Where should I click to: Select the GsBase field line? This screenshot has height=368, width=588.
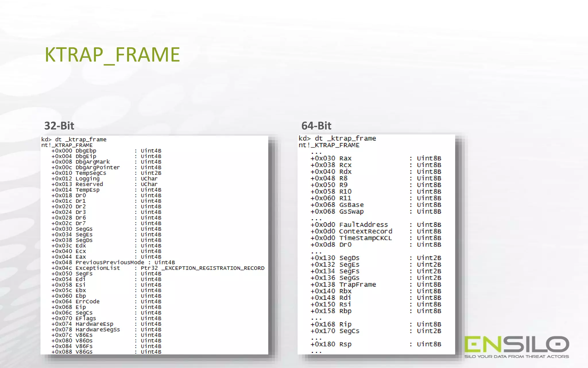[376, 205]
